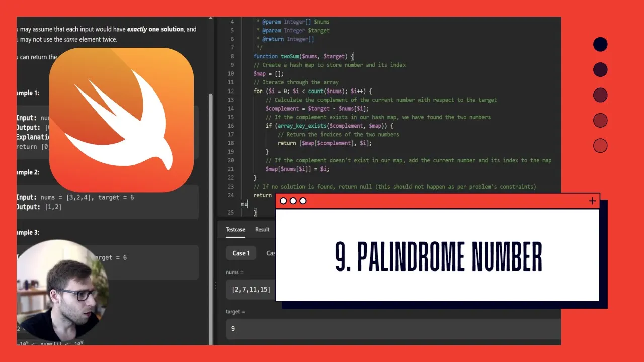Click the 'If the complement exists' comment line
This screenshot has width=644, height=362.
pos(378,117)
